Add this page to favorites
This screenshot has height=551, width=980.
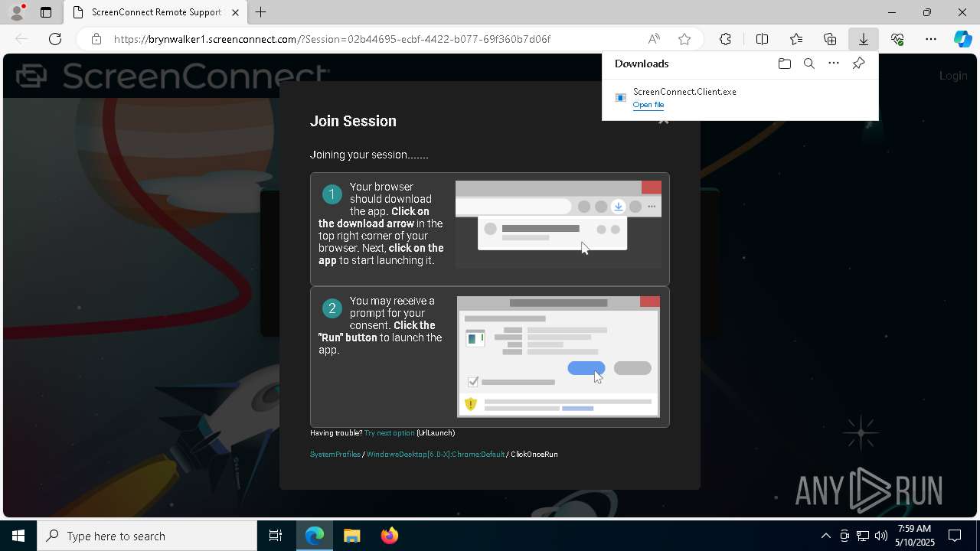point(684,39)
